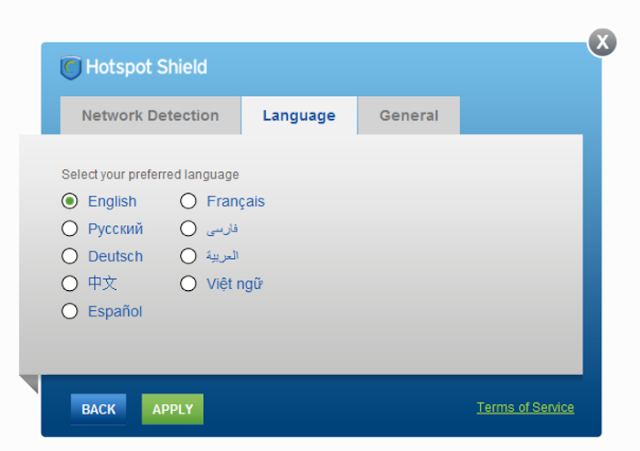Image resolution: width=640 pixels, height=451 pixels.
Task: Select the Arabic (العربية) radio button
Action: (x=188, y=256)
